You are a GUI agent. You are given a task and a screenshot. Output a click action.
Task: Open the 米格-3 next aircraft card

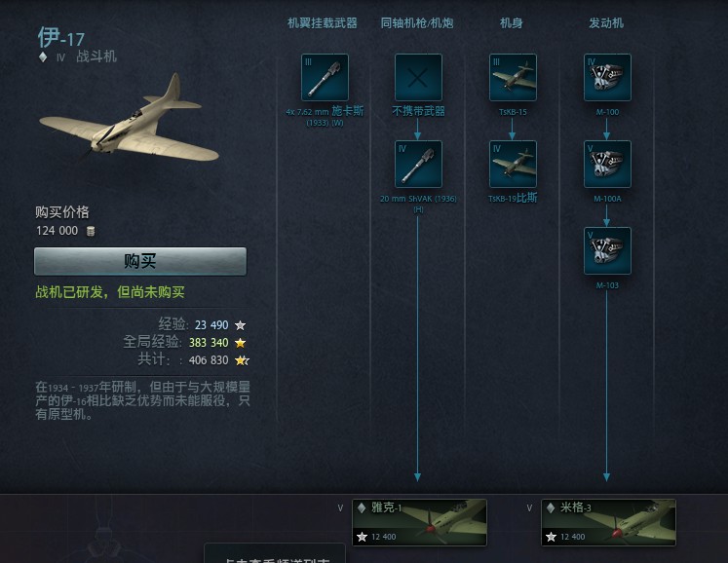pos(609,522)
